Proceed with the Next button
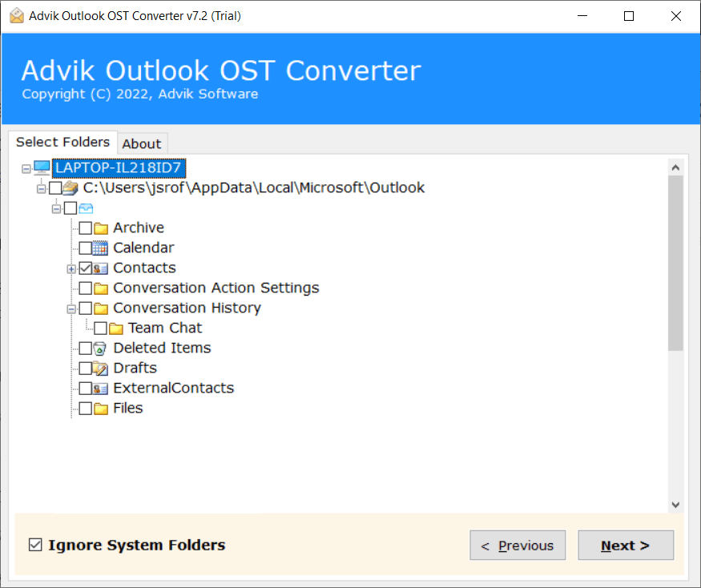The width and height of the screenshot is (701, 588). (626, 546)
